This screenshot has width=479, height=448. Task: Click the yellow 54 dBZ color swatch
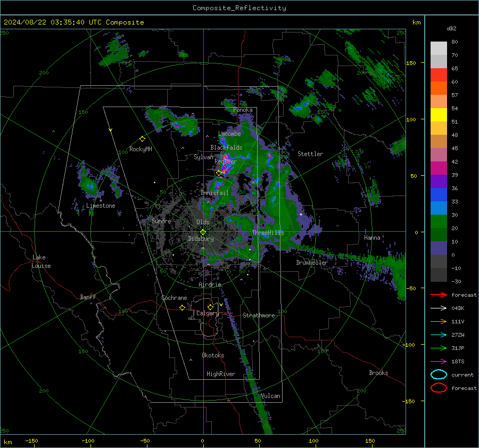point(439,115)
